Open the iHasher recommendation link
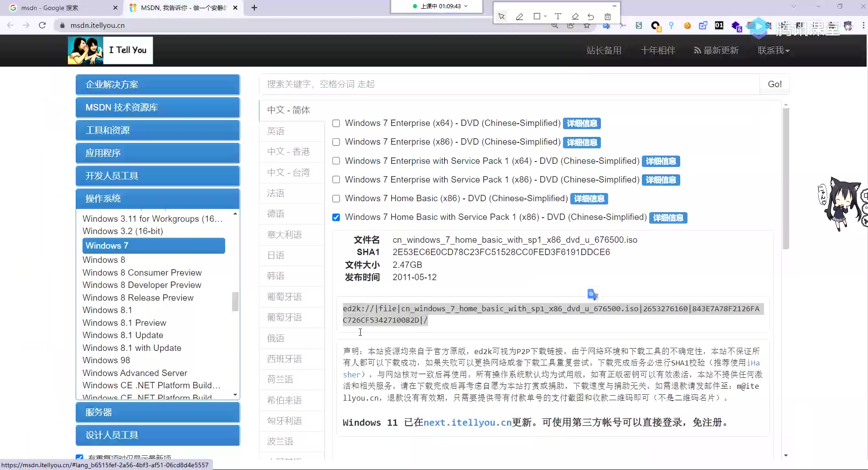Screen dimensions: 868x470 click(x=753, y=363)
